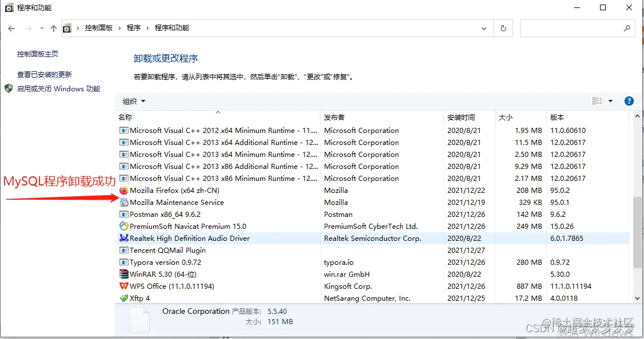Viewport: 644px width, 339px height.
Task: Click the Mozilla Maintenance Service icon
Action: pyautogui.click(x=123, y=202)
